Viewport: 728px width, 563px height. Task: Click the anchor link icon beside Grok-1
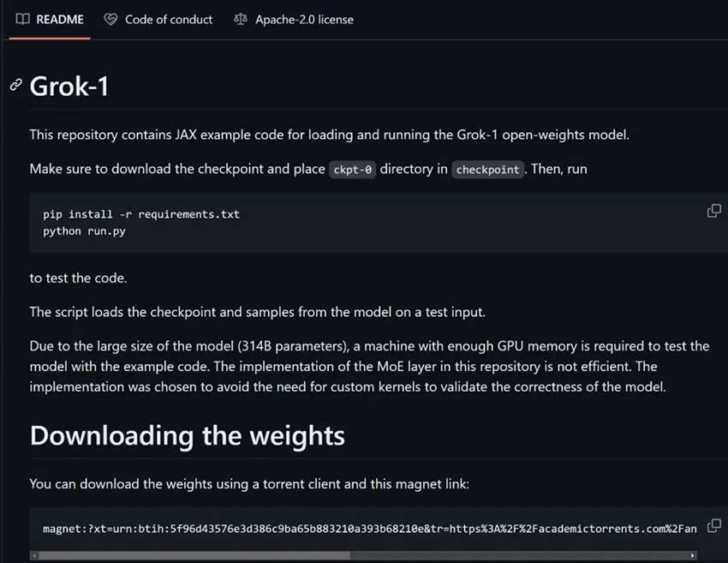pos(16,85)
